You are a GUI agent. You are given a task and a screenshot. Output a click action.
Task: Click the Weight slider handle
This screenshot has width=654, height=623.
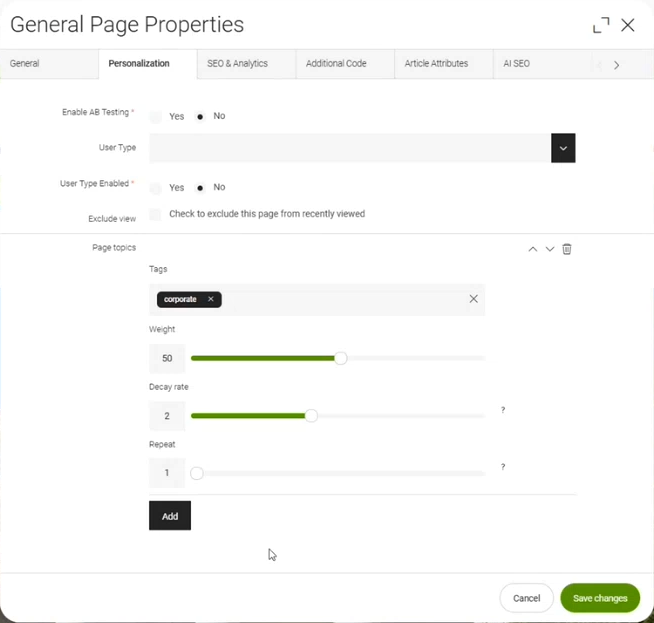click(340, 358)
